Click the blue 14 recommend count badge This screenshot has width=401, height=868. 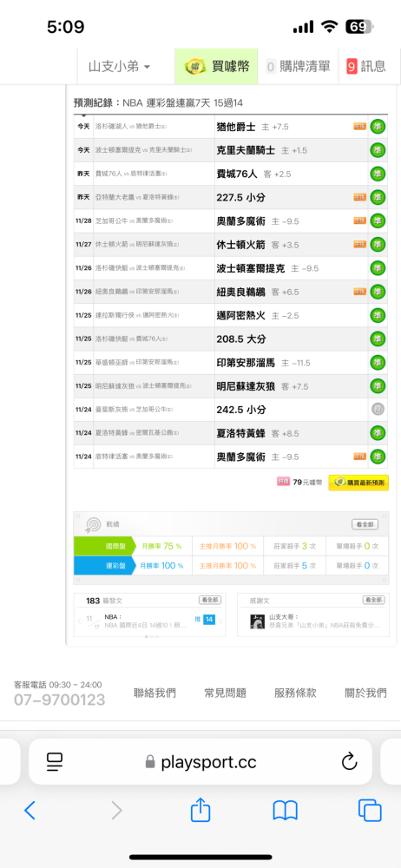click(209, 620)
